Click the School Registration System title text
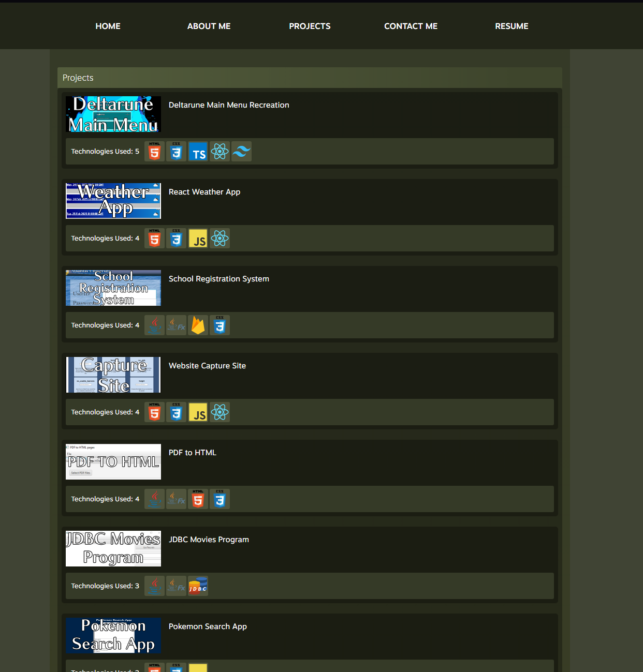This screenshot has width=643, height=672. (219, 279)
